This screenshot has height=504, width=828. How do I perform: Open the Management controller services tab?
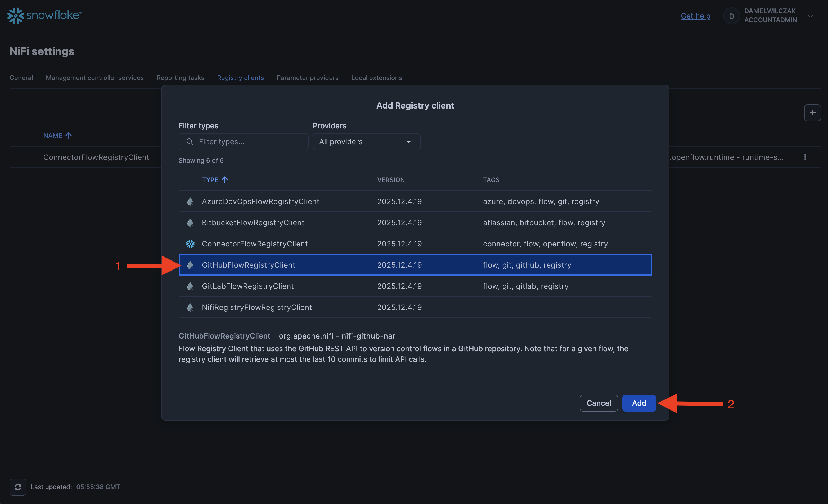coord(95,78)
